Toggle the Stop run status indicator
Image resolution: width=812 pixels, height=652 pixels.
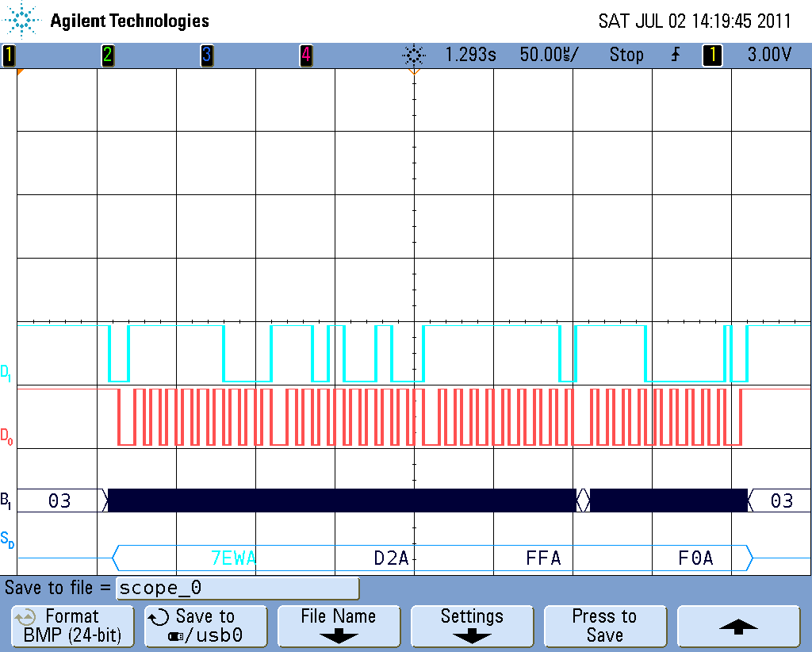pyautogui.click(x=626, y=55)
